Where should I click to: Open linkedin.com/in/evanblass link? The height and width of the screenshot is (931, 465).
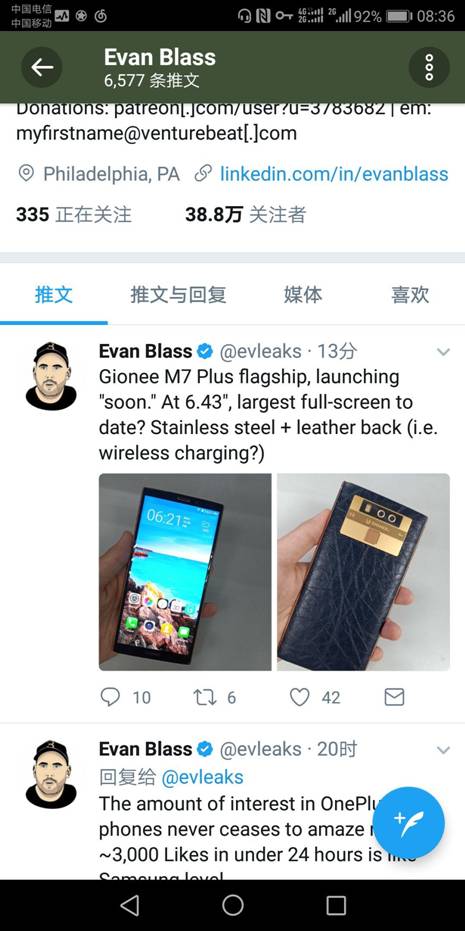point(334,173)
